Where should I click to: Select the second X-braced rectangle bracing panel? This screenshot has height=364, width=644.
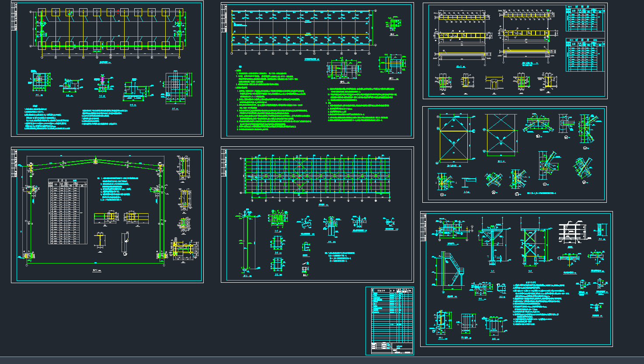501,135
